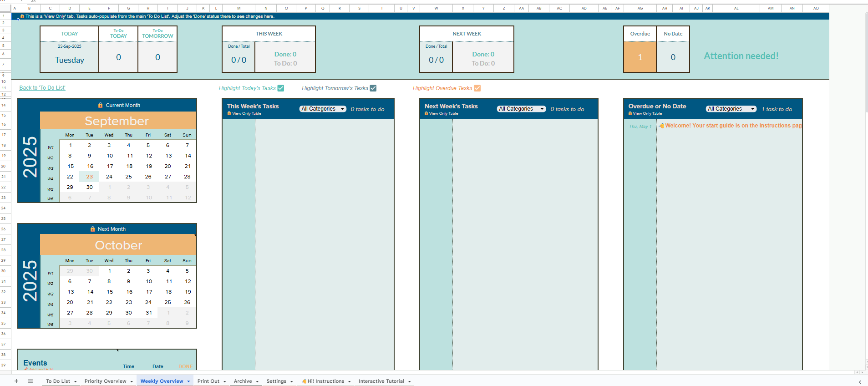This screenshot has height=386, width=868.
Task: Disable the Highlight Overdue Tasks checkbox
Action: 477,88
